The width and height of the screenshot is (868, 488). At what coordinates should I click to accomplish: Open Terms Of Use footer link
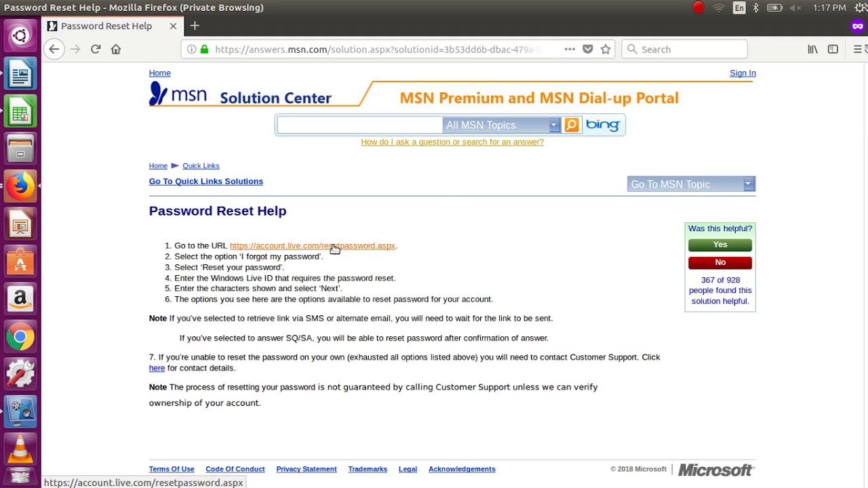point(172,469)
